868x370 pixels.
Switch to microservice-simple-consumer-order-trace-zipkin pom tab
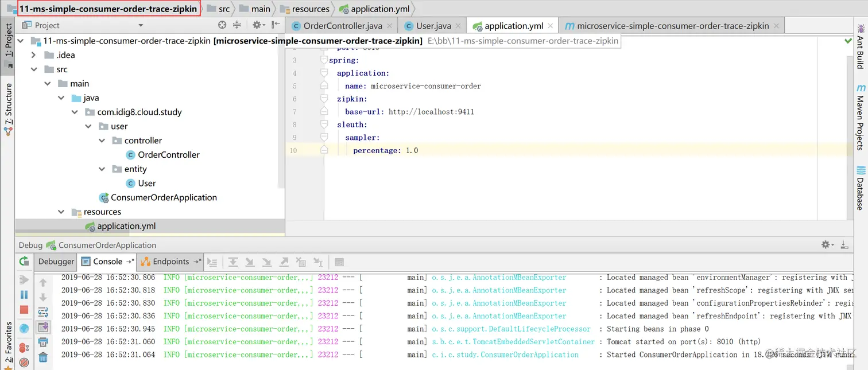tap(672, 26)
